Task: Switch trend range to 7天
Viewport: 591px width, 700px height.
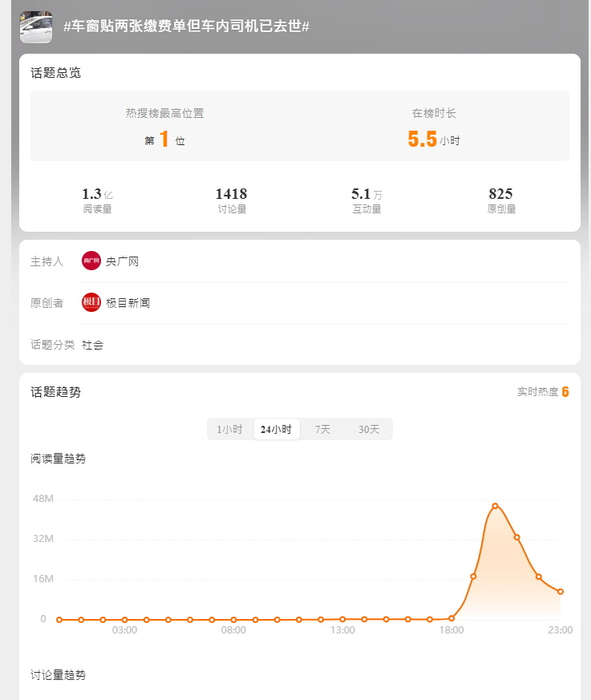Action: [x=322, y=430]
